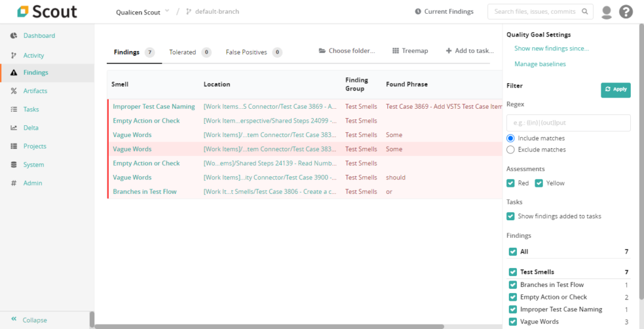The height and width of the screenshot is (329, 644).
Task: Switch to the Tolerated tab
Action: pos(182,52)
